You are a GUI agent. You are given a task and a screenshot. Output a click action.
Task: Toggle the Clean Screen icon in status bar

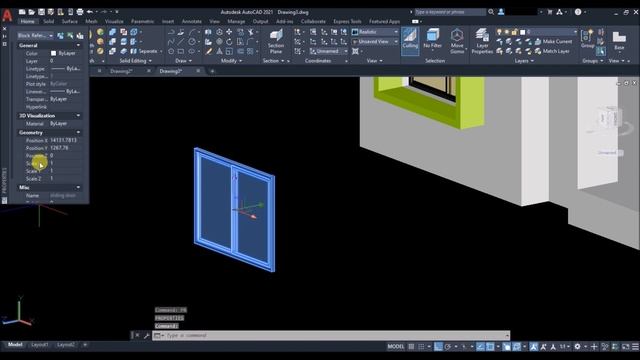click(625, 347)
